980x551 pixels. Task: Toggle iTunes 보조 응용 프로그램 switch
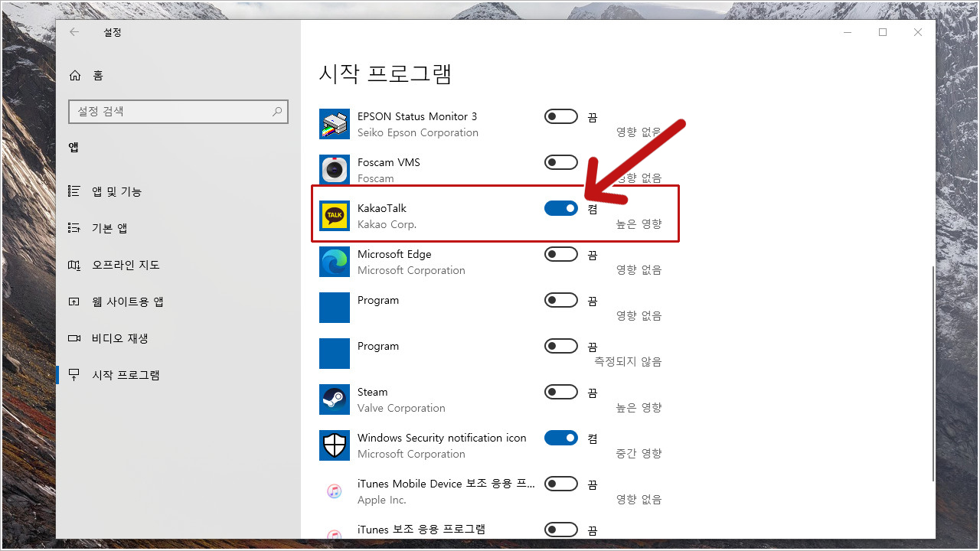pyautogui.click(x=561, y=530)
